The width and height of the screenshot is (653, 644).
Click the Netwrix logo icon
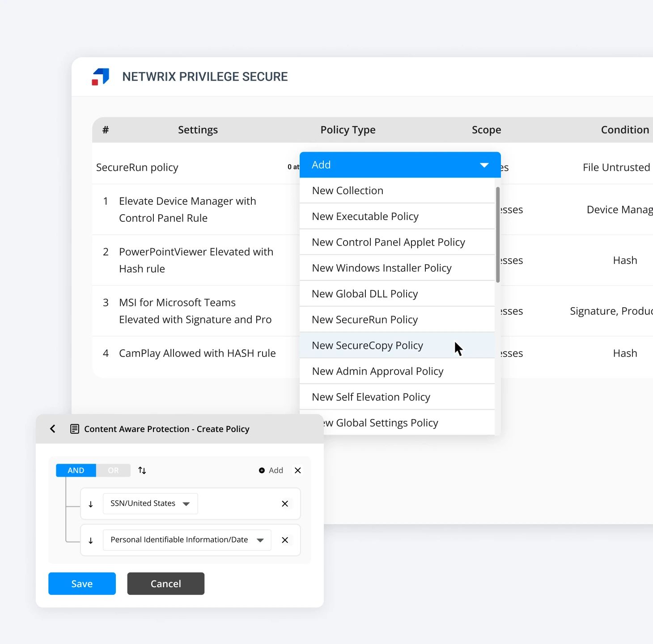[x=101, y=76]
